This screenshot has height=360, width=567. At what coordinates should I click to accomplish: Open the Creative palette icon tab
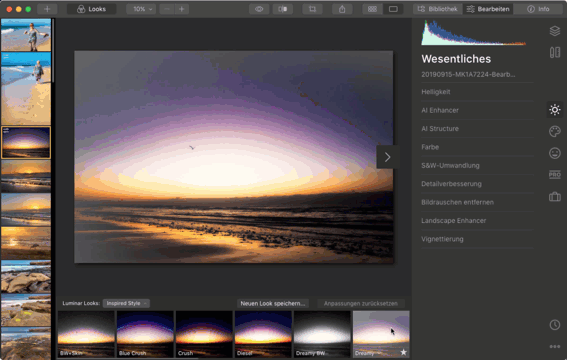[x=555, y=131]
